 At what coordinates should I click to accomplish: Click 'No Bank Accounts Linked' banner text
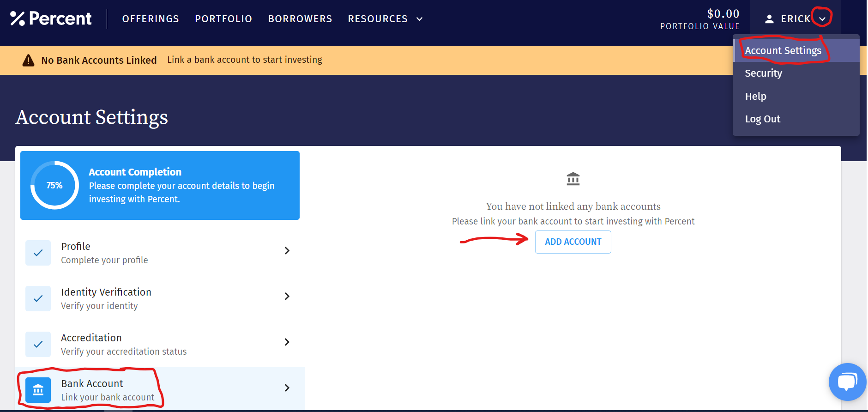(x=99, y=60)
